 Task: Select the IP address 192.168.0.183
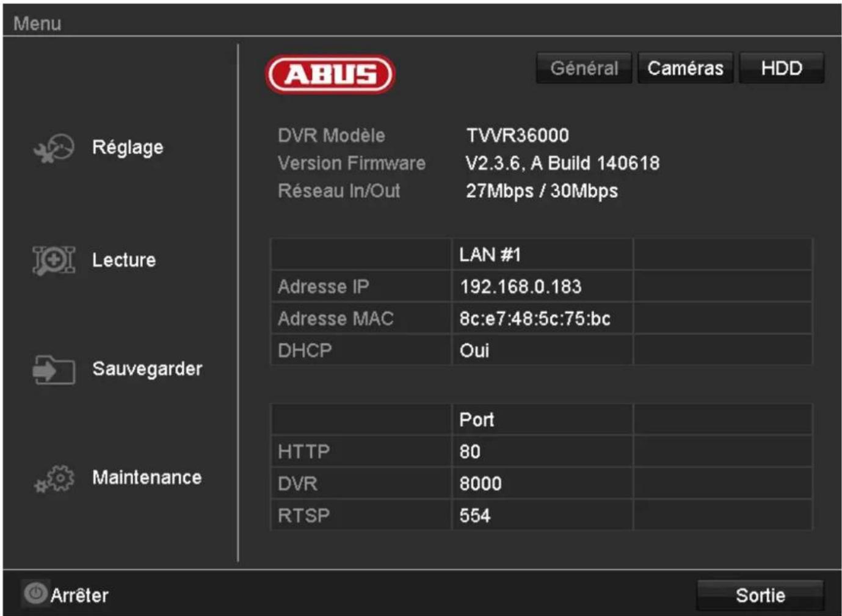521,287
